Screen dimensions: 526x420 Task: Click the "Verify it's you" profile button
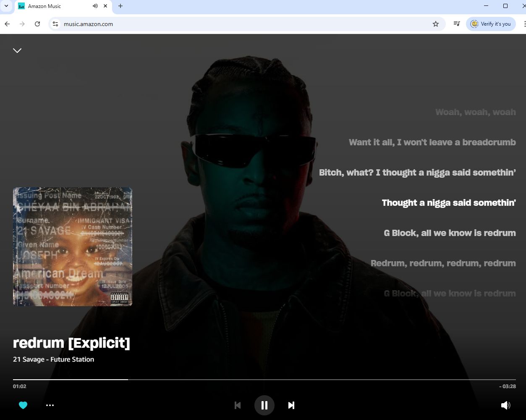point(491,24)
